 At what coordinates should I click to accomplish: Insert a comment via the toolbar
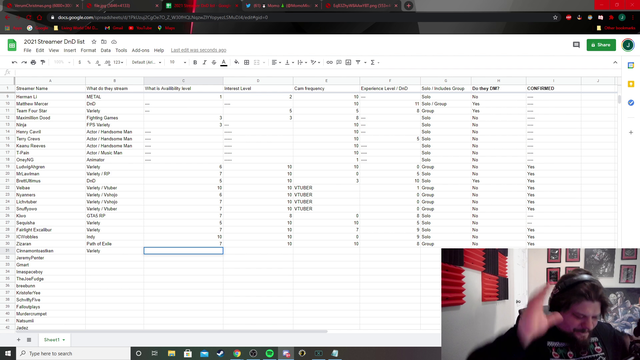(x=339, y=62)
